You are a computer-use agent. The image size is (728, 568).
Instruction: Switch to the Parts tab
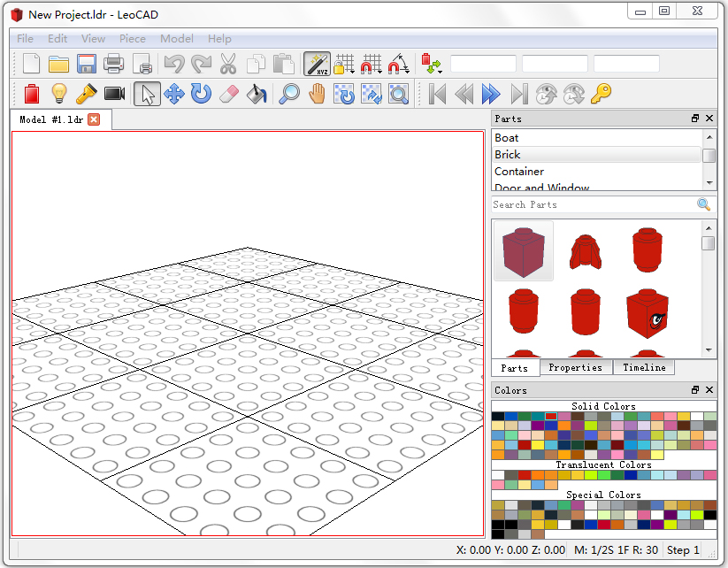(x=515, y=368)
